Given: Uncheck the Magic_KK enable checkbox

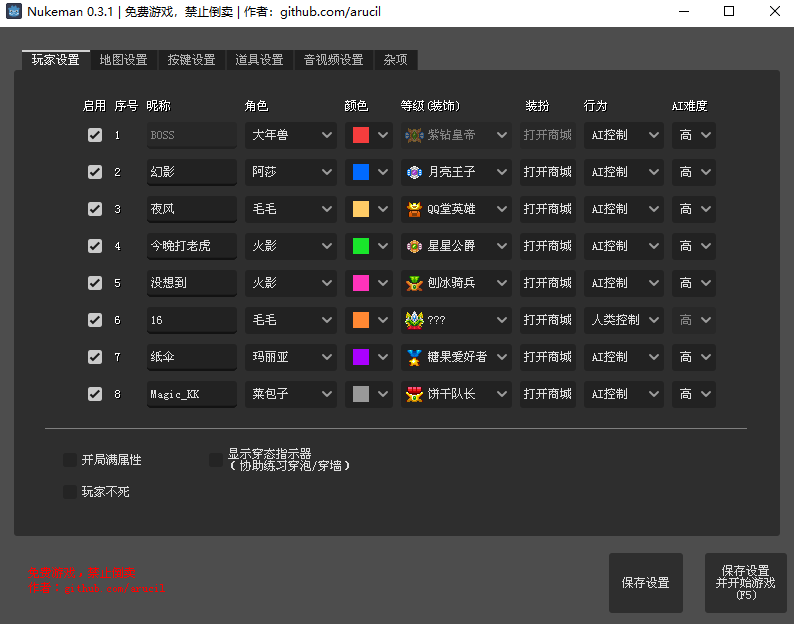Looking at the screenshot, I should (95, 394).
